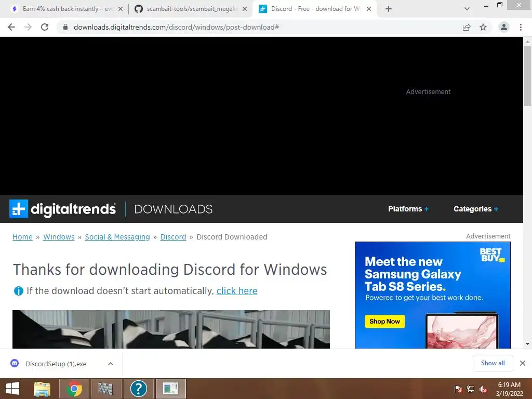This screenshot has height=399, width=532.
Task: Open Chrome three-dot menu
Action: [x=521, y=27]
